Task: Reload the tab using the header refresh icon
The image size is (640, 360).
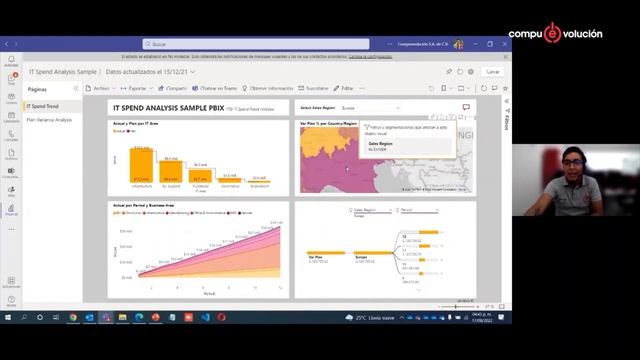Action: click(460, 72)
